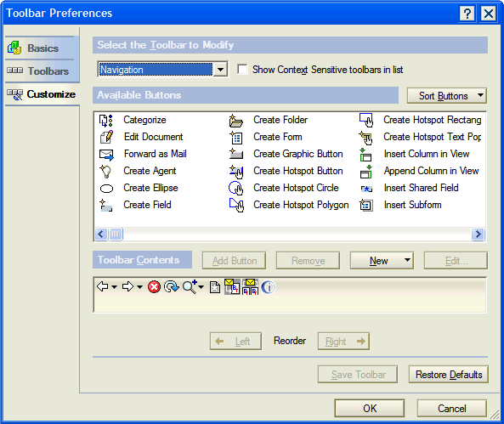Click the Create Hotspot Circle icon
This screenshot has height=424, width=504.
236,188
